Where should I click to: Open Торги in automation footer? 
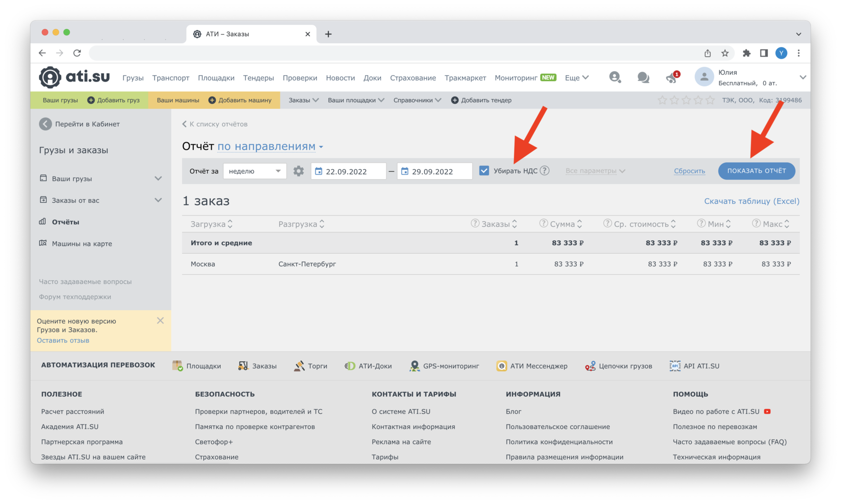click(310, 366)
